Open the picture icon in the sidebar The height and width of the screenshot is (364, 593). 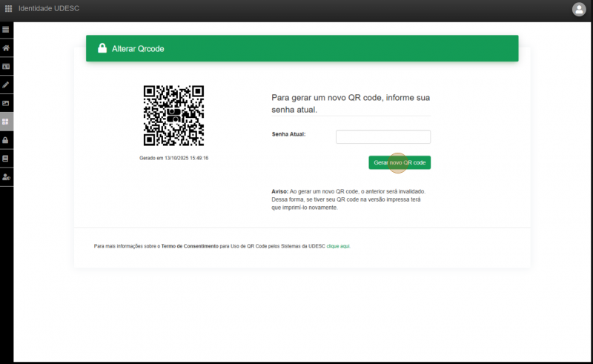[6, 103]
